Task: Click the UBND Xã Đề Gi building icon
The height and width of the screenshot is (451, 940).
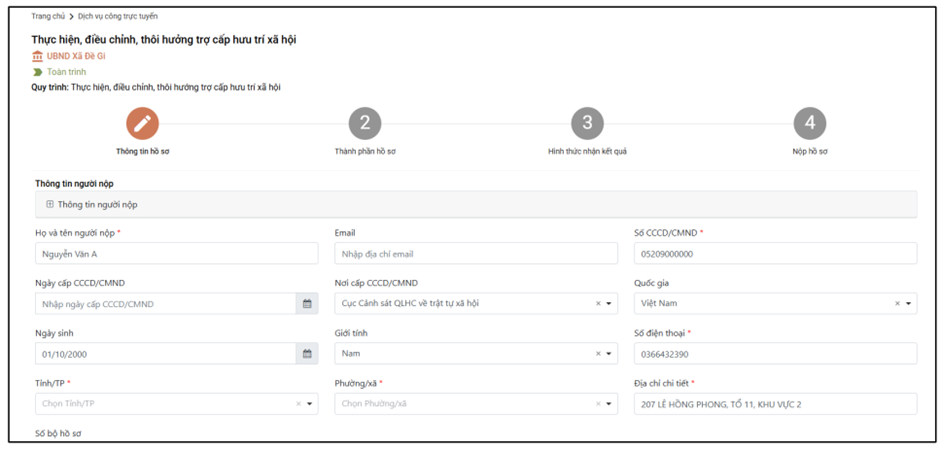Action: (x=38, y=57)
